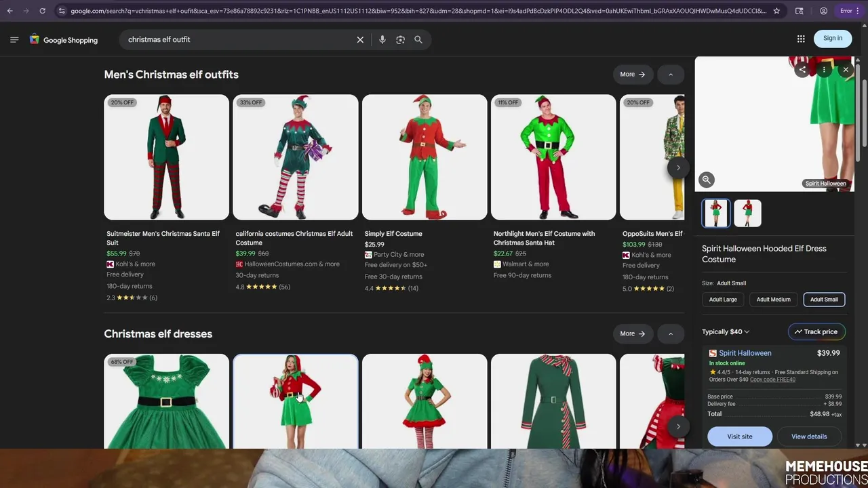Open Northlight Men's Elf Costume image
Image resolution: width=868 pixels, height=488 pixels.
(x=553, y=157)
